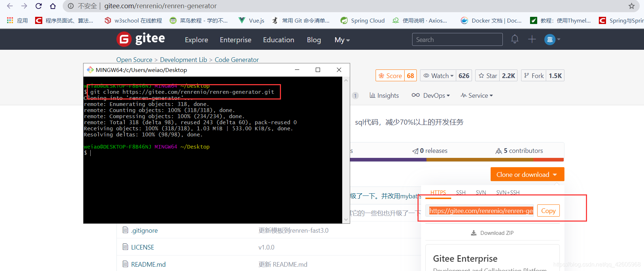The width and height of the screenshot is (644, 271).
Task: Open the Enterprise menu item
Action: click(235, 40)
